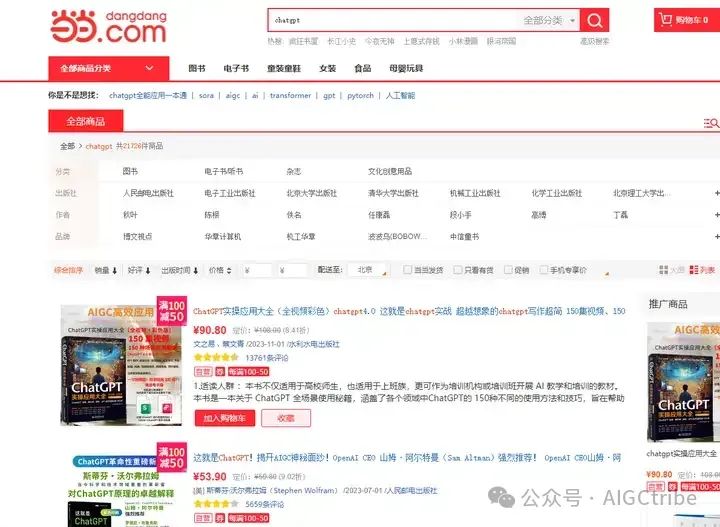Viewport: 720px width, 527px height.
Task: Expand more options in the 品牌 row
Action: click(717, 236)
